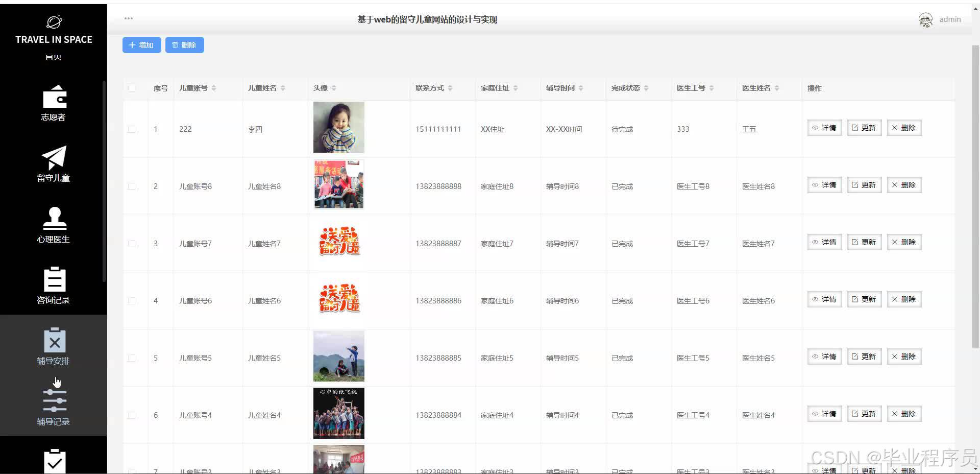
Task: Click avatar image in 儿童姓名8 row
Action: point(339,184)
